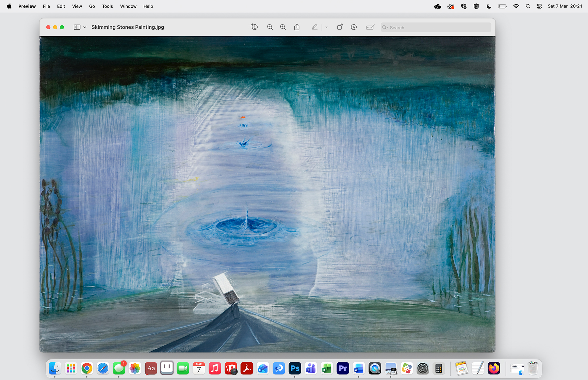588x380 pixels.
Task: Open the Go menu in menu bar
Action: pos(92,6)
